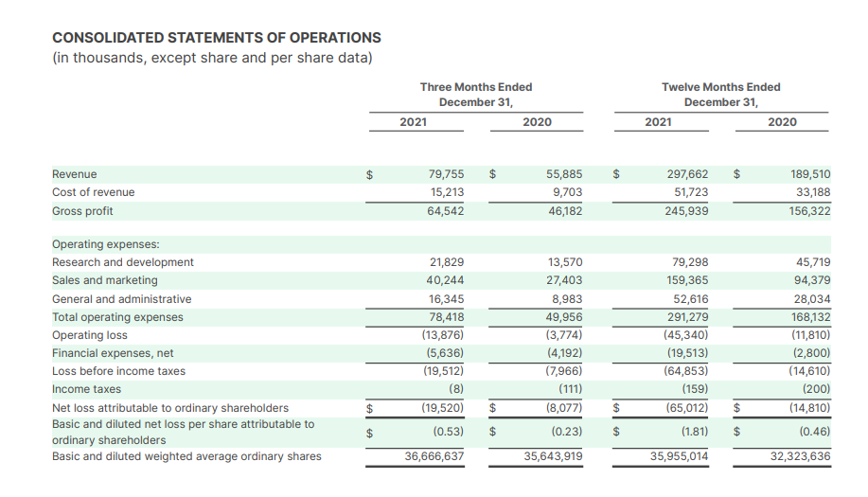Select gross profit value 156,322
Viewport: 868px width, 497px height.
pyautogui.click(x=810, y=211)
